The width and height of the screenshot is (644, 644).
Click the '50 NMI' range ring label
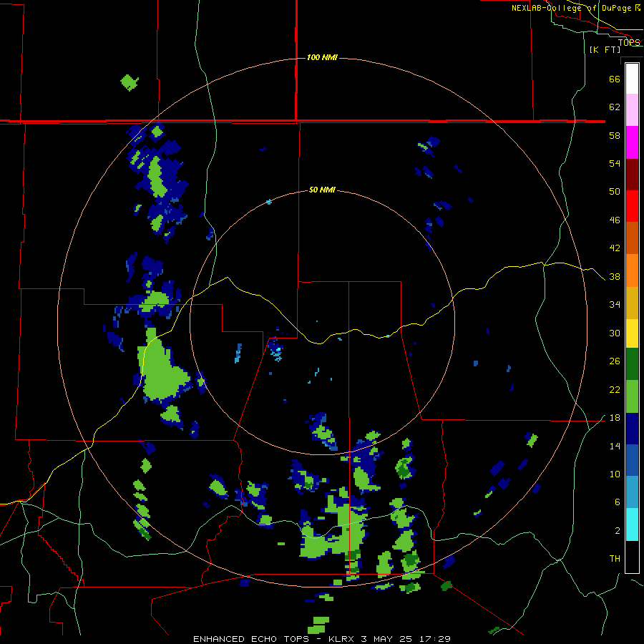click(322, 190)
